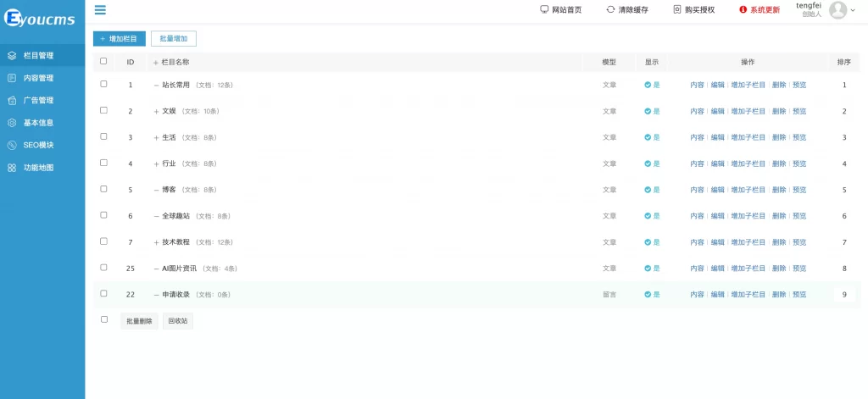868x399 pixels.
Task: Click the red 系统更新 alert icon
Action: click(x=743, y=9)
